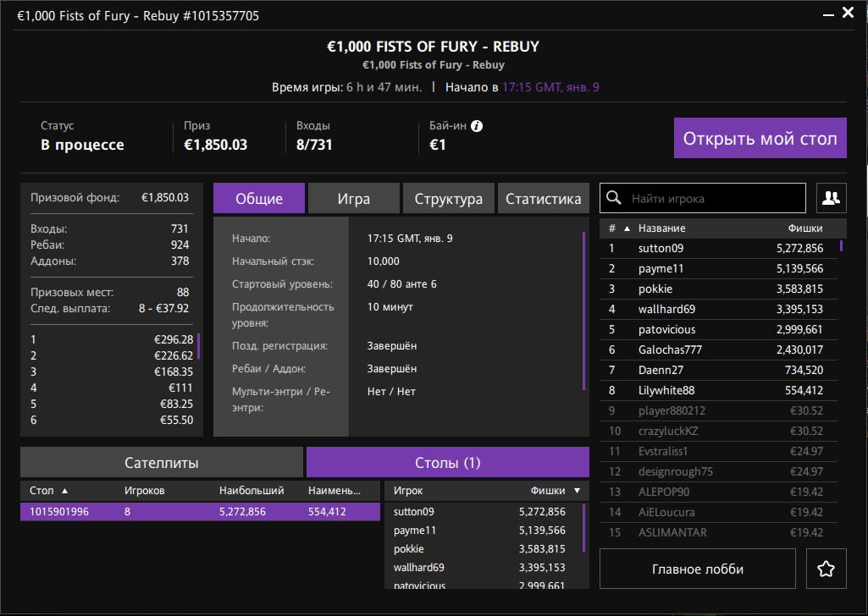Click Фишки header in ranking list
Viewport: 868px width, 616px height.
click(x=804, y=228)
